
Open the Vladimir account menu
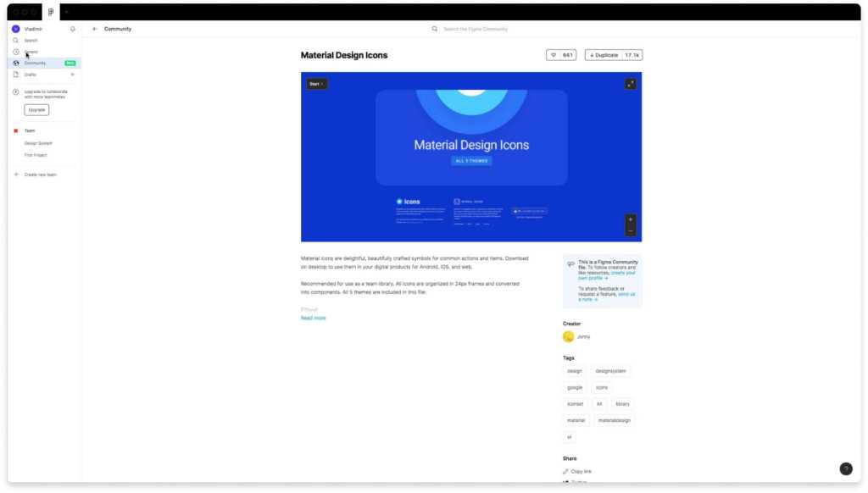(32, 29)
